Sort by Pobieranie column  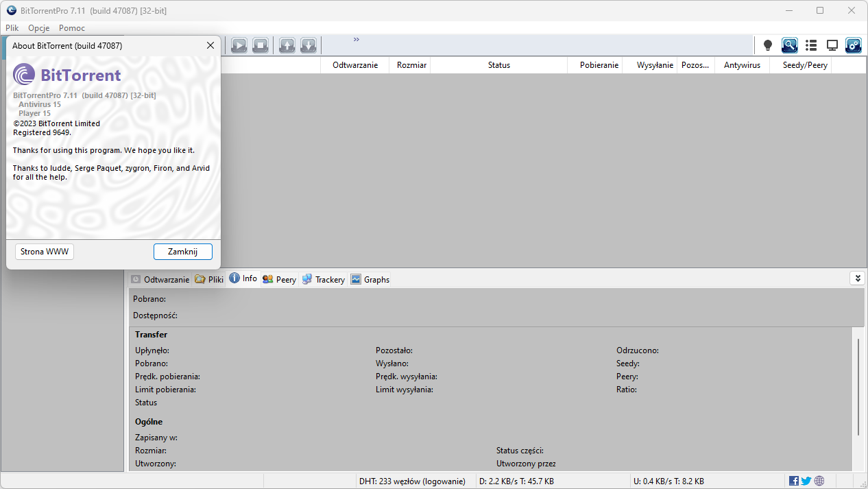pyautogui.click(x=595, y=65)
